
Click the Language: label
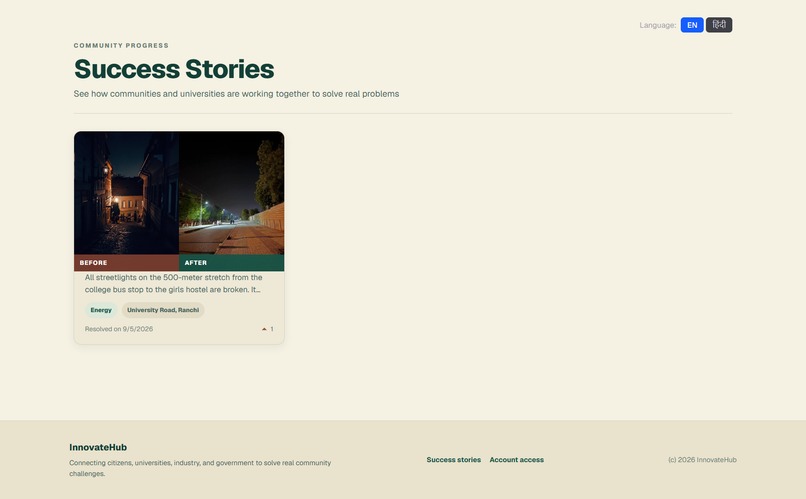[x=658, y=25]
